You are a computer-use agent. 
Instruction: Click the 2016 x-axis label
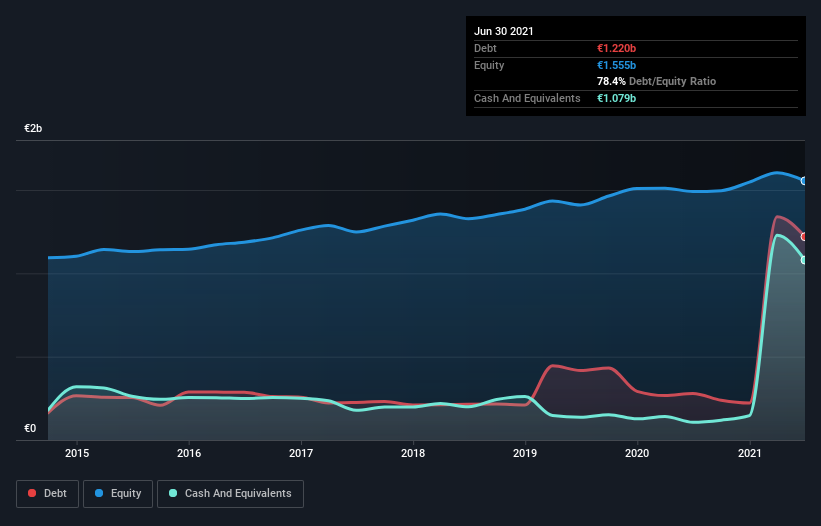[x=189, y=453]
